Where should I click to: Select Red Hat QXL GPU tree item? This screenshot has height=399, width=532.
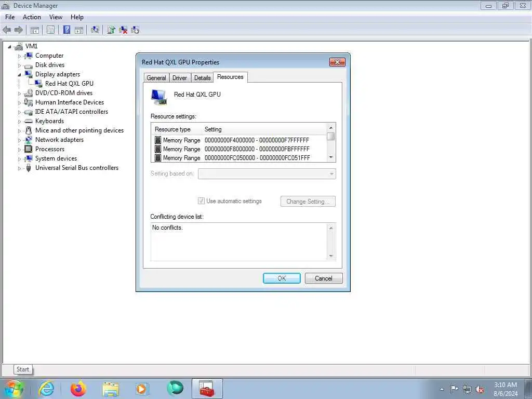click(69, 84)
